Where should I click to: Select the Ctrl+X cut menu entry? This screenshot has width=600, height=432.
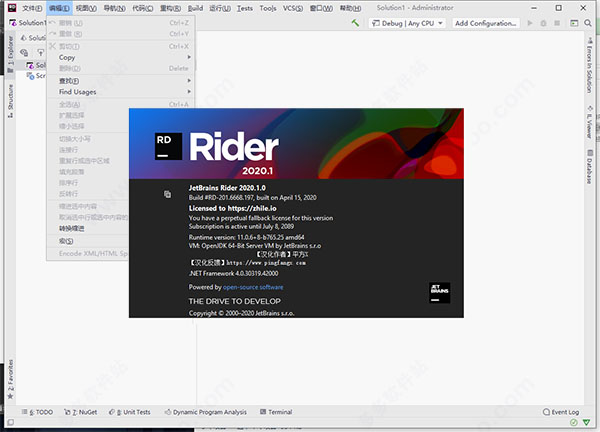[121, 46]
